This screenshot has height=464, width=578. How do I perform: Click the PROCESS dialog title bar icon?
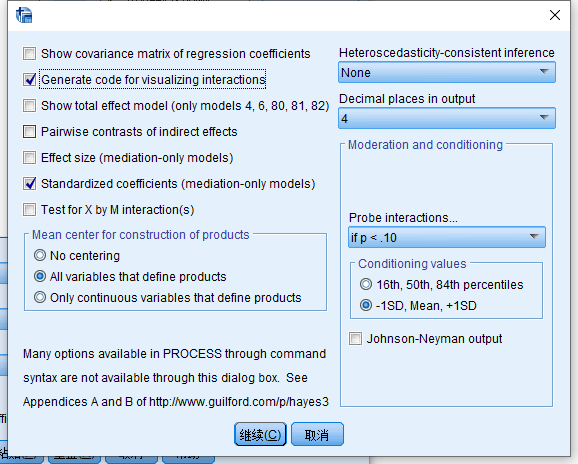click(x=24, y=15)
